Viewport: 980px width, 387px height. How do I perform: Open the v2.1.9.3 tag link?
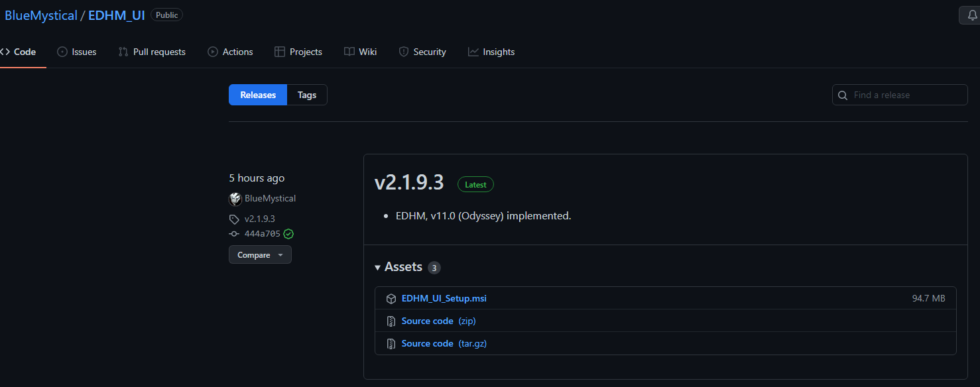260,219
